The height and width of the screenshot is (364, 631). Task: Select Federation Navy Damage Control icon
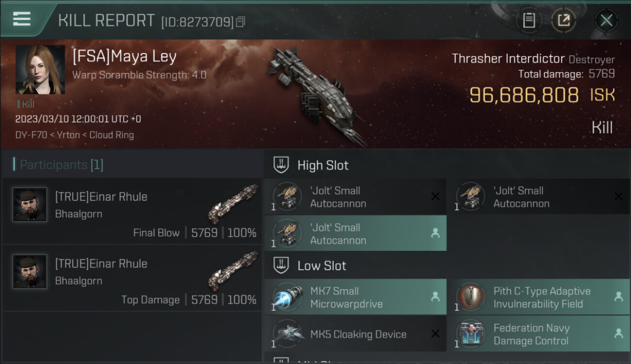coord(470,334)
